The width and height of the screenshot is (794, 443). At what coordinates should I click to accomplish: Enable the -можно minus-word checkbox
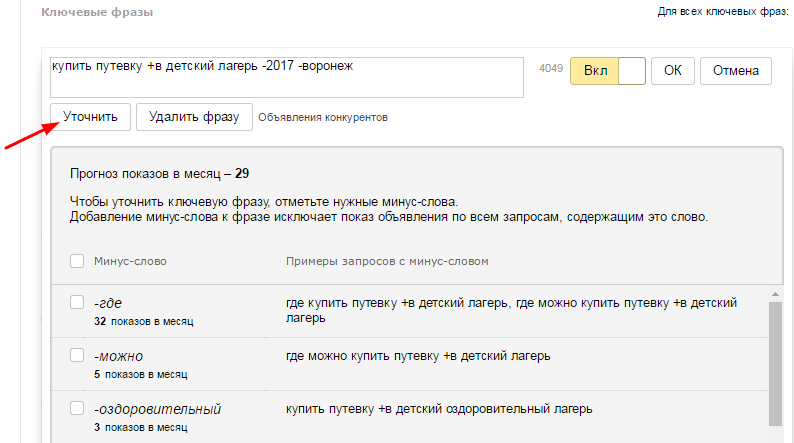(x=77, y=355)
